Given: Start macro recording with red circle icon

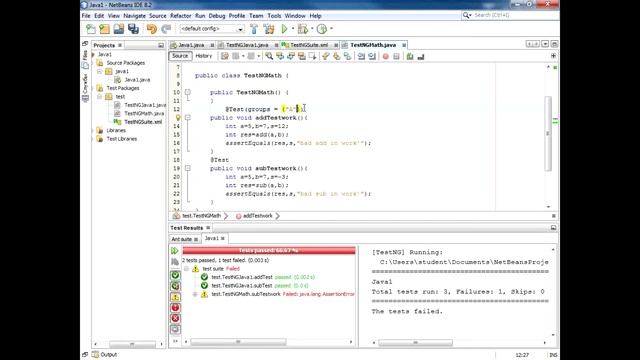Looking at the screenshot, I should (x=385, y=56).
